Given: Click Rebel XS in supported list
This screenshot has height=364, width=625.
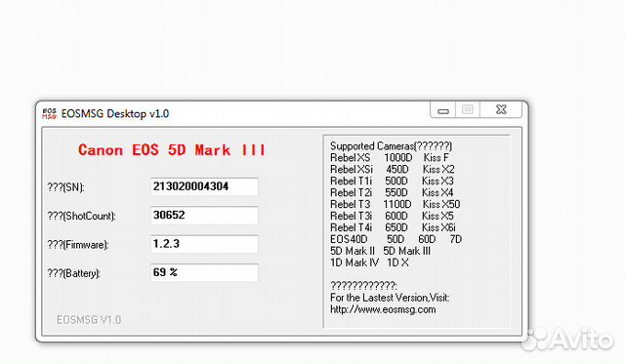Looking at the screenshot, I should (x=350, y=158).
